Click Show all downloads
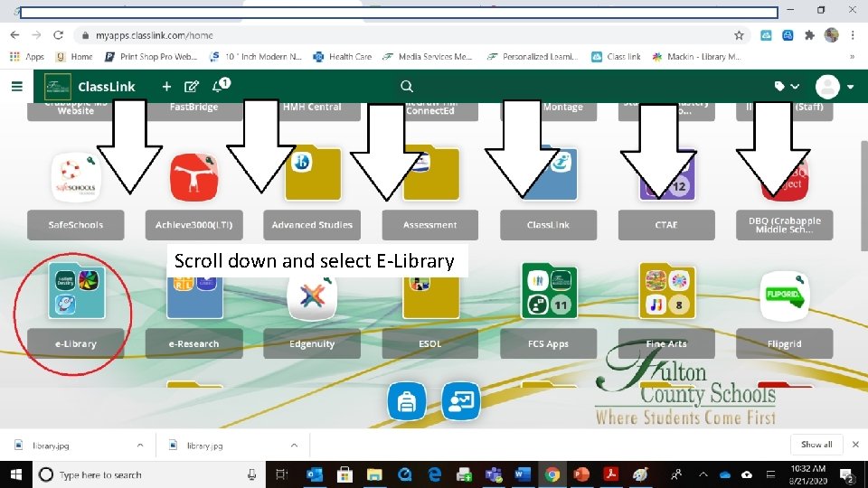The height and width of the screenshot is (488, 868). pos(816,445)
